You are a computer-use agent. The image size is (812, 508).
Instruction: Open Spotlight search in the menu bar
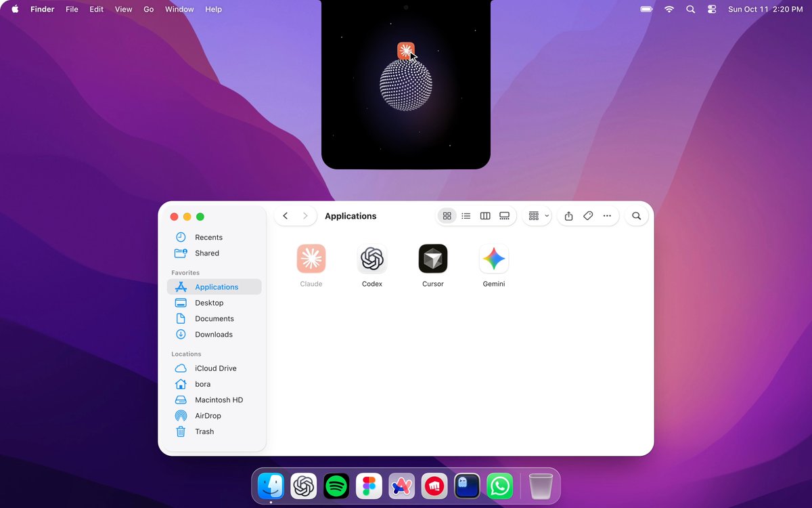[690, 9]
